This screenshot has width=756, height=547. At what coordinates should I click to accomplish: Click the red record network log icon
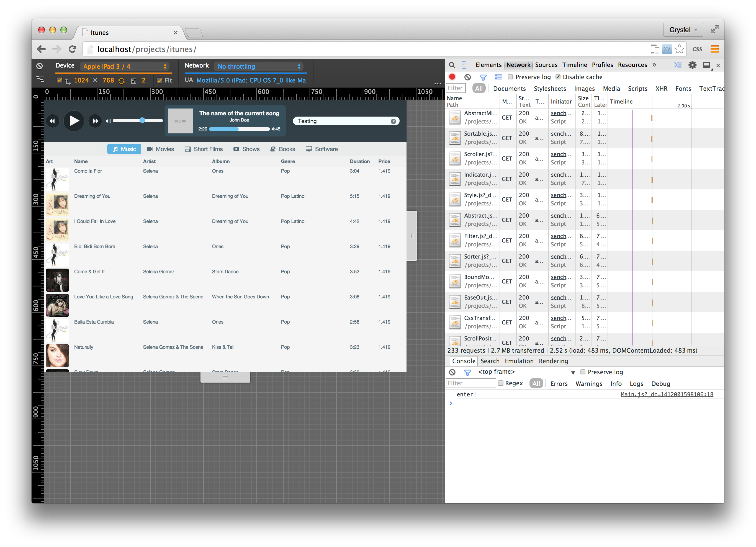coord(452,77)
